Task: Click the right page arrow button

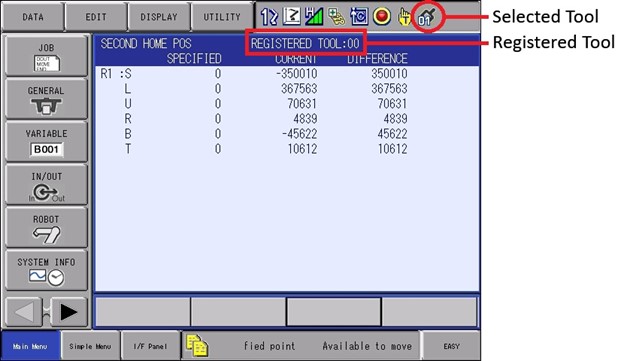Action: coord(69,312)
